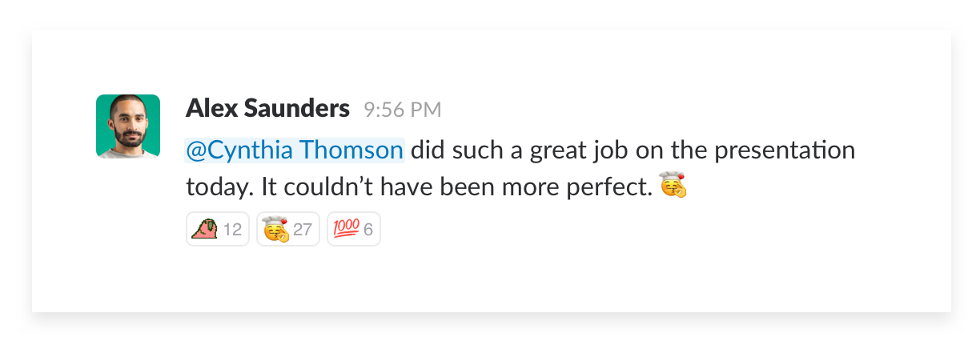Click chef's kiss emoji ending the message text
Screen dimensions: 980x349
pos(673,187)
